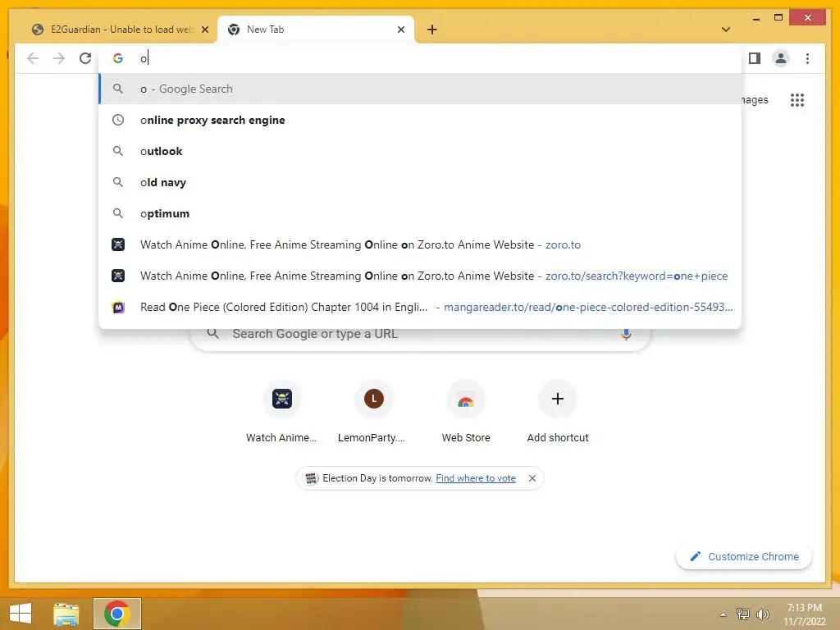Close the New Tab tab
The width and height of the screenshot is (840, 630).
[400, 30]
